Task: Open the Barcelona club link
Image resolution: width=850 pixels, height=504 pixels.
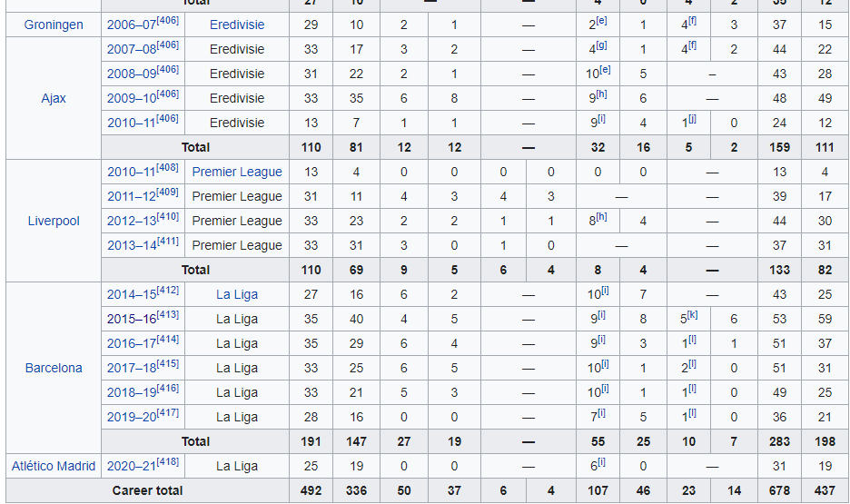Action: point(54,368)
